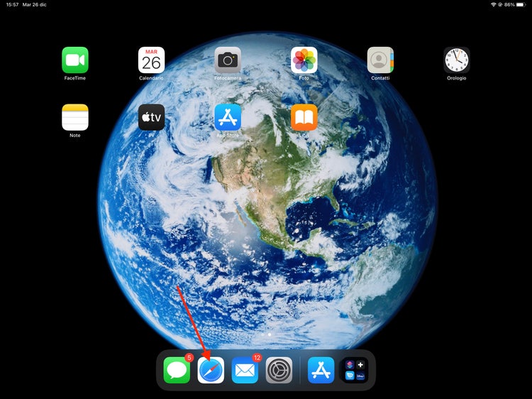Tap the 15:57 time in status bar
Image resolution: width=532 pixels, height=399 pixels.
click(12, 5)
